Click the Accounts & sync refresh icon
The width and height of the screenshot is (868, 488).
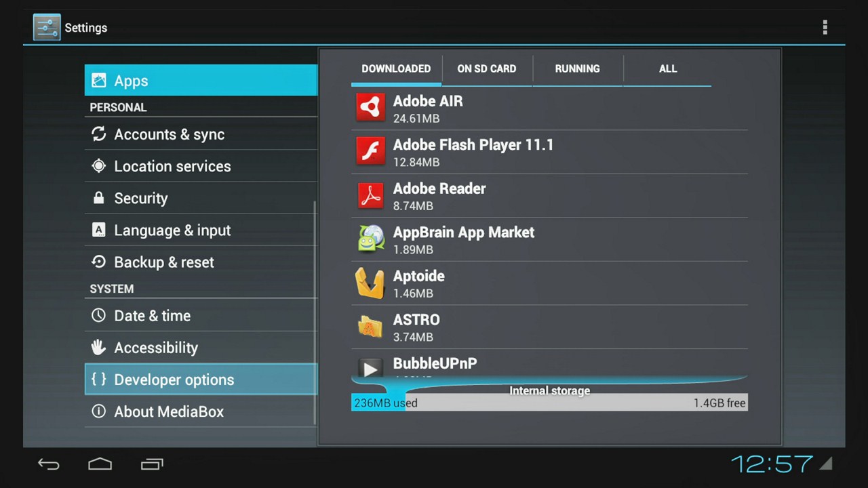point(99,134)
